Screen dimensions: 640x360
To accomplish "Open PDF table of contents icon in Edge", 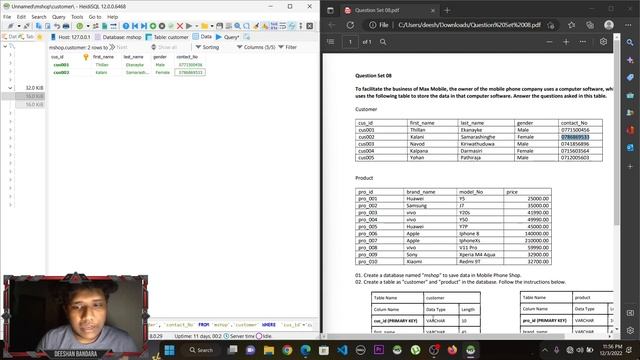I will click(331, 42).
